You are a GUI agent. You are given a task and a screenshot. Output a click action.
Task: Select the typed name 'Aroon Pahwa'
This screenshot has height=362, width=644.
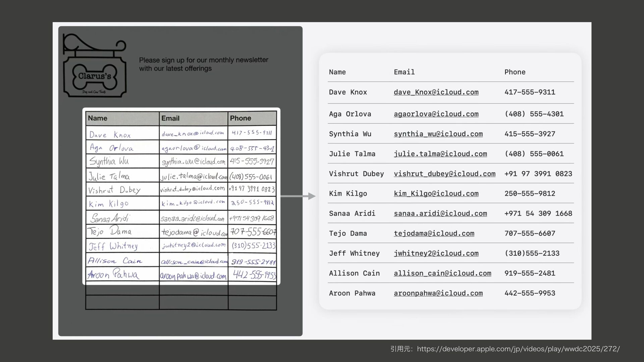352,293
